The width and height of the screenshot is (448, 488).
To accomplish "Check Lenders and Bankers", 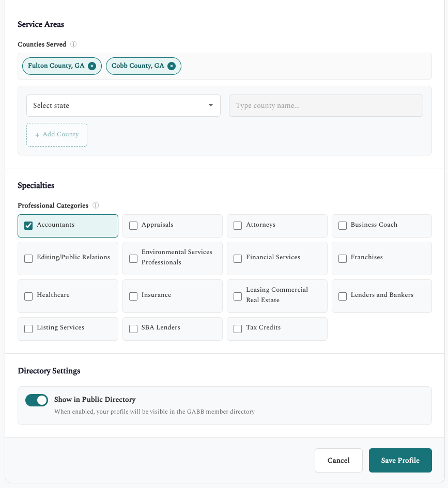I will 343,296.
